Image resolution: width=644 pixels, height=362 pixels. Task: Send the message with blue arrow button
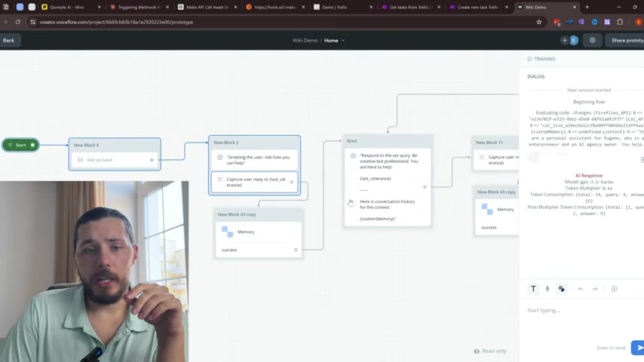(x=639, y=348)
